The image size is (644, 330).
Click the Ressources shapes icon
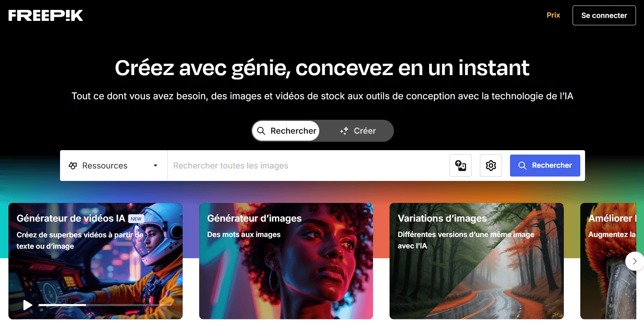(x=73, y=166)
